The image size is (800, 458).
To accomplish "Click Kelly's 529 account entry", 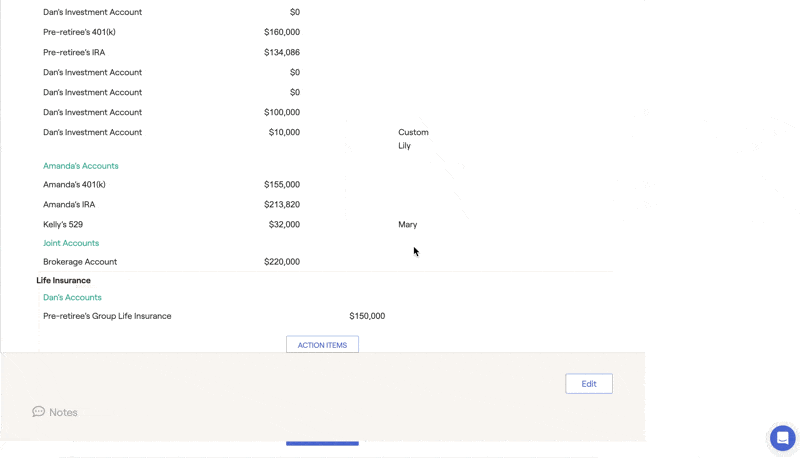I will pos(63,224).
